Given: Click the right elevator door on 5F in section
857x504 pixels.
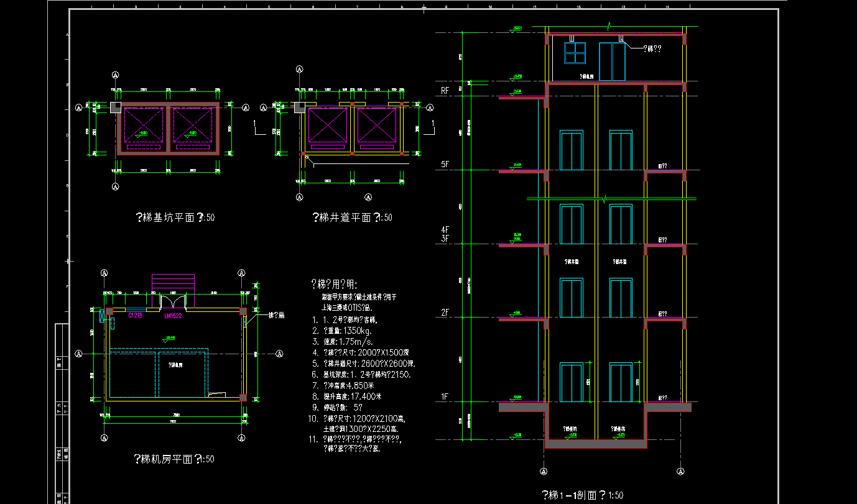Looking at the screenshot, I should click(621, 150).
